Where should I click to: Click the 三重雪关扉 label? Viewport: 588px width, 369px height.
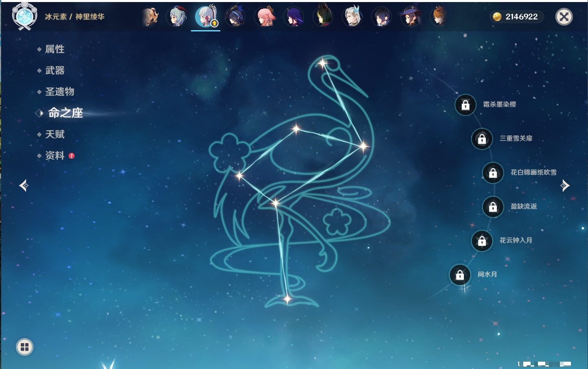(x=516, y=138)
